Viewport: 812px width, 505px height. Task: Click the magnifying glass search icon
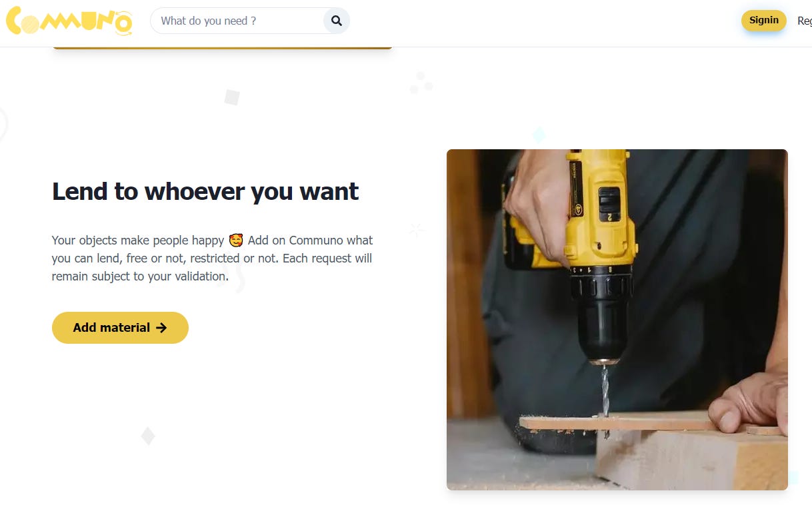coord(337,21)
